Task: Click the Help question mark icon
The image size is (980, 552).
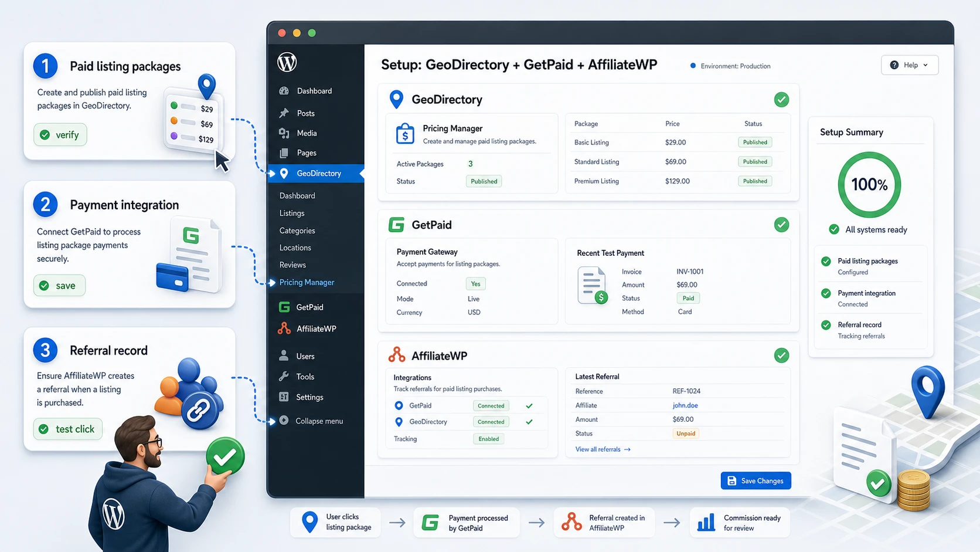Action: (x=894, y=65)
